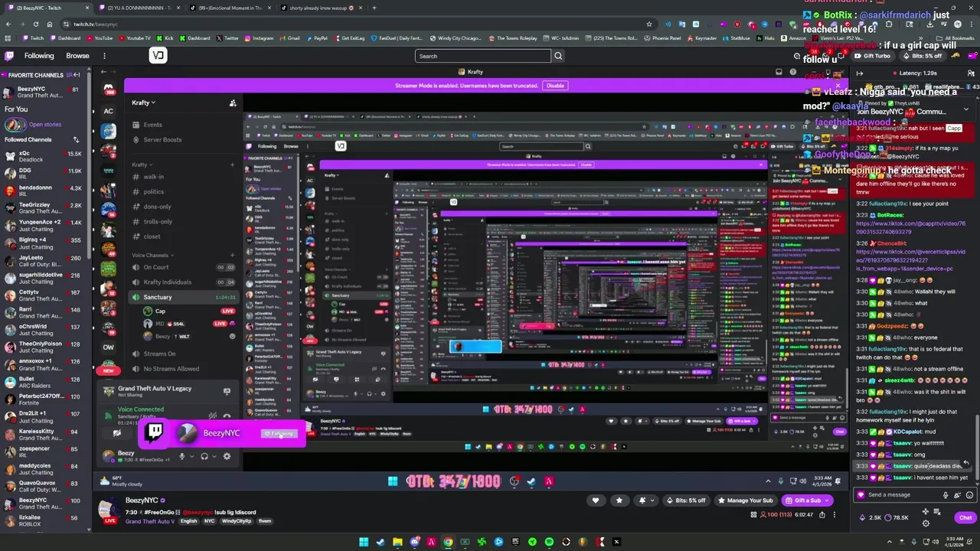
Task: Click the subscribe star icon below the stream
Action: [x=619, y=500]
